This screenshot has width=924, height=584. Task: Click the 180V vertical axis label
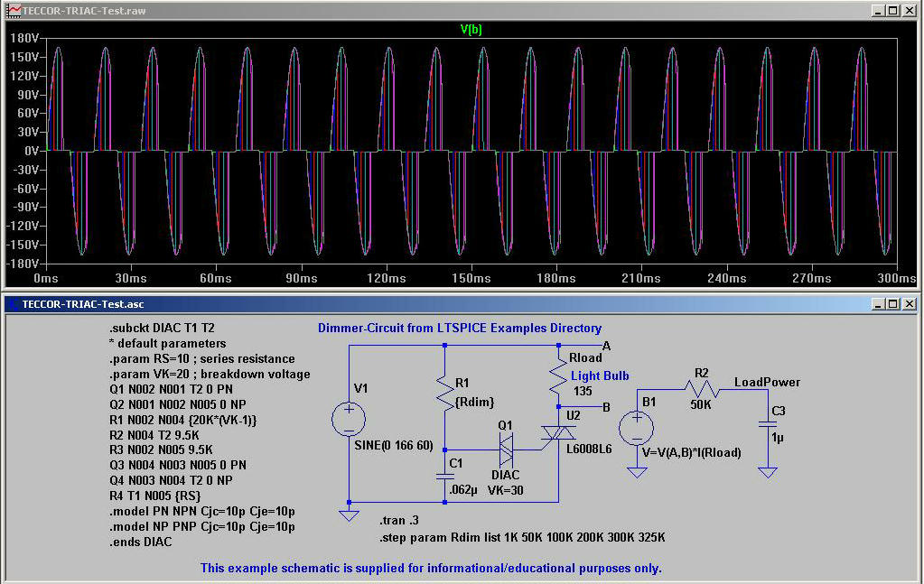[x=24, y=38]
